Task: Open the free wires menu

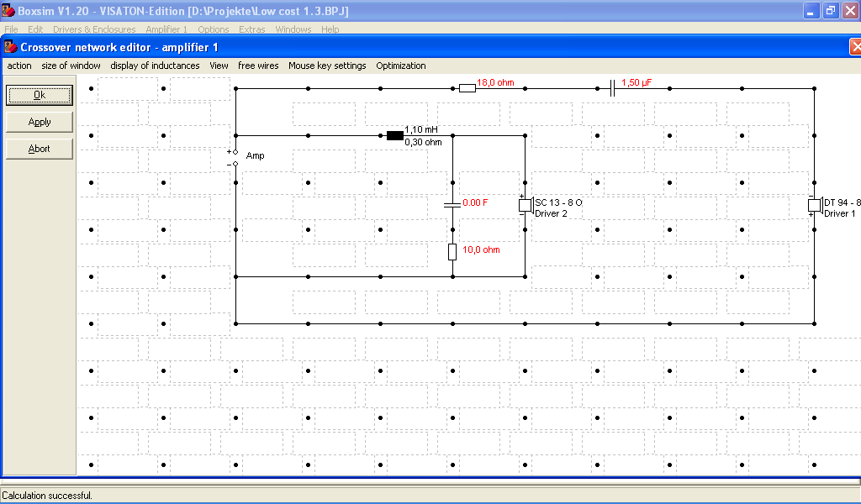Action: click(258, 66)
